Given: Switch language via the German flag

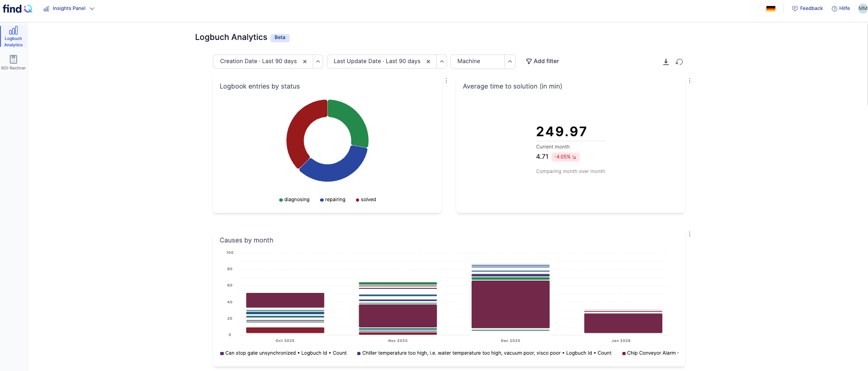Looking at the screenshot, I should click(771, 9).
